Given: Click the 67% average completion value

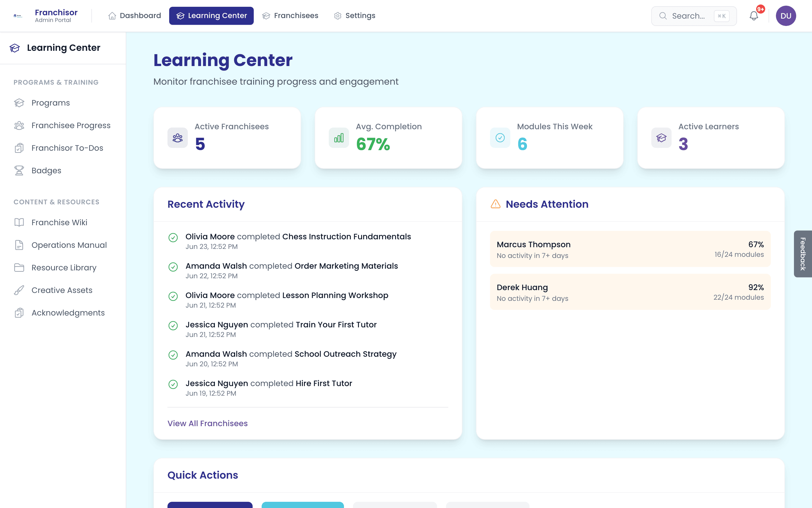Looking at the screenshot, I should coord(373,144).
